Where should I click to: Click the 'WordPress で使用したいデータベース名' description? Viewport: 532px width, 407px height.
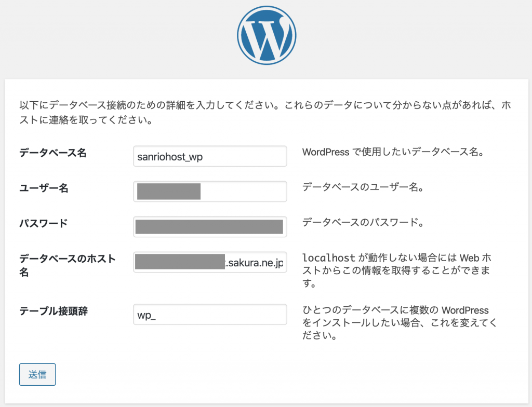(x=393, y=153)
